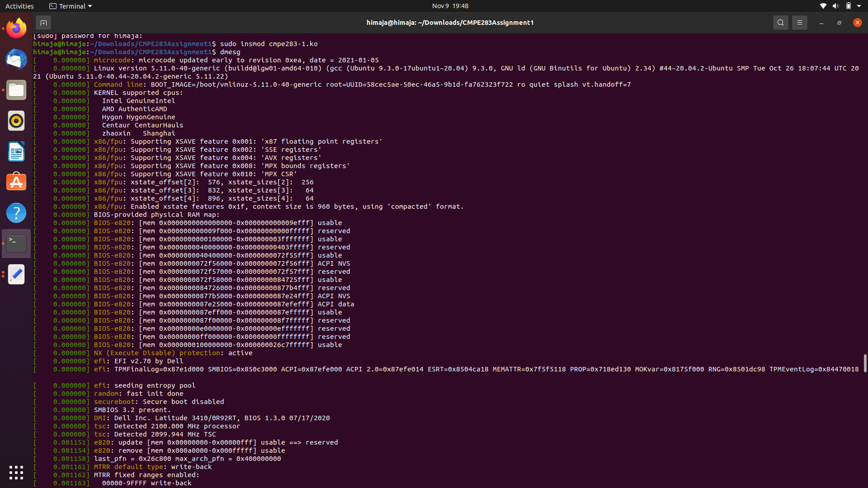Expand the system menu arrow

click(x=859, y=6)
